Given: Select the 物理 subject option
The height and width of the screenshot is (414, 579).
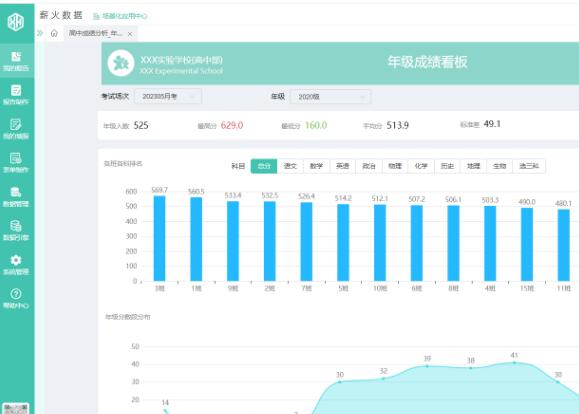Looking at the screenshot, I should (x=395, y=166).
